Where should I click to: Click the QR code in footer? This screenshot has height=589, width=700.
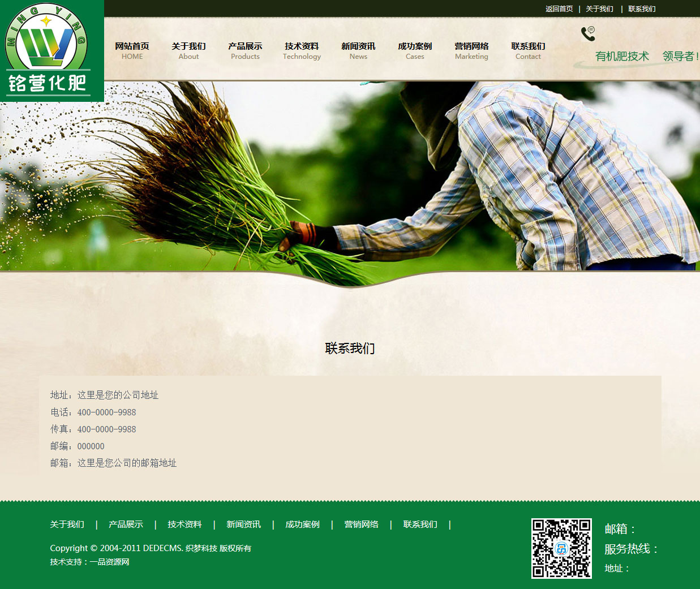click(x=561, y=548)
